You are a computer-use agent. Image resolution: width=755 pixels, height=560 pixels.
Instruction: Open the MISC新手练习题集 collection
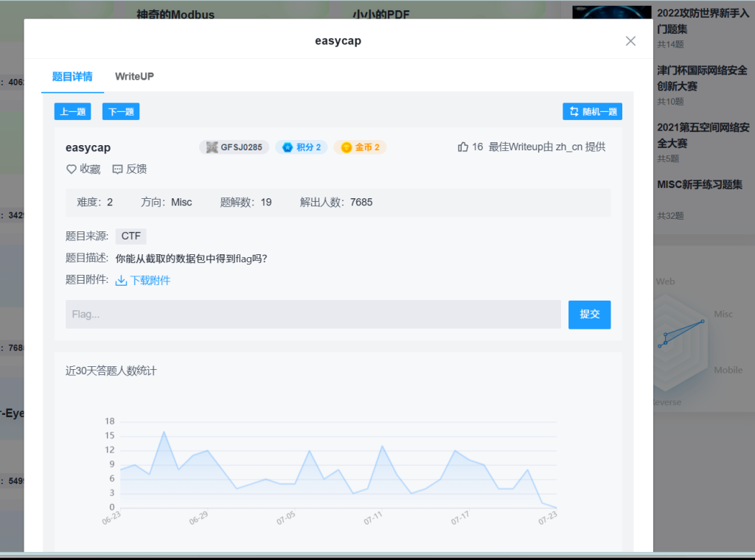click(700, 184)
